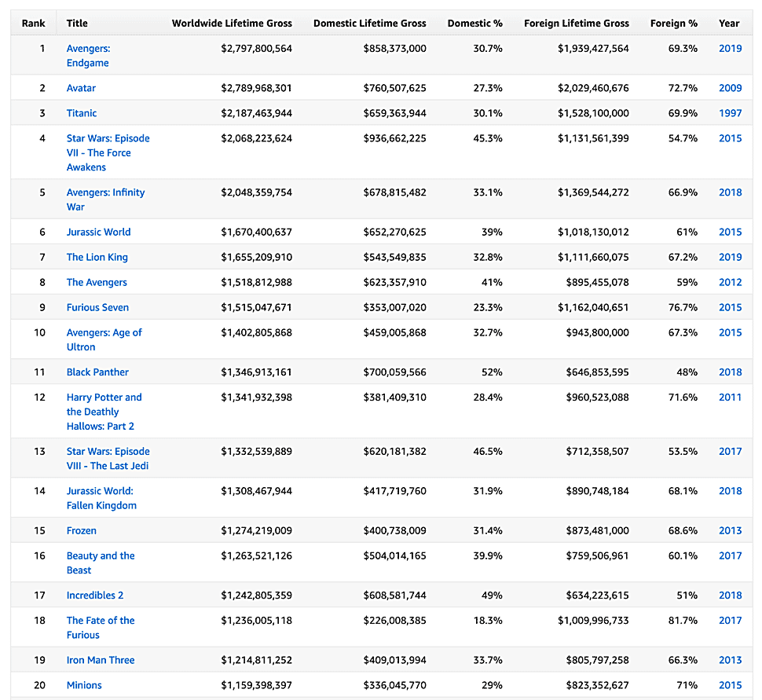This screenshot has width=762, height=700.
Task: Open 2018 year link for Incredibles 2
Action: point(731,596)
